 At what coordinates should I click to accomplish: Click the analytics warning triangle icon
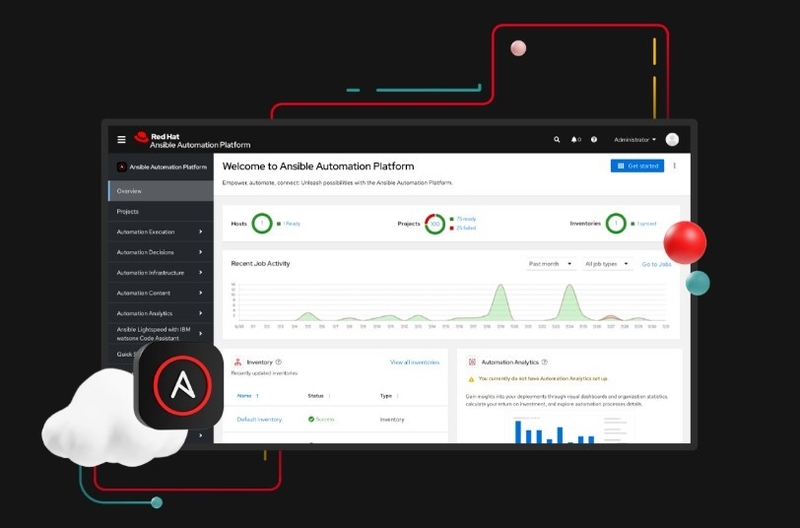coord(471,379)
